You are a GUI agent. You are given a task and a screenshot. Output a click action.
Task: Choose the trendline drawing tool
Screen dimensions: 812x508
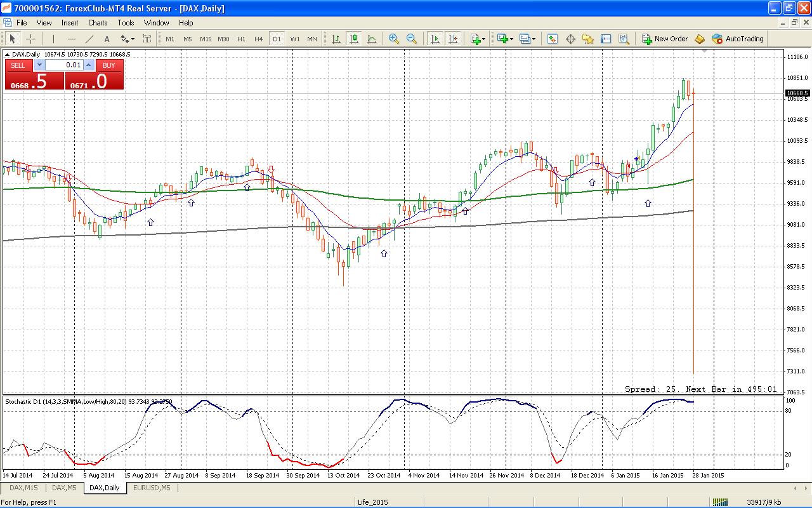tap(89, 39)
